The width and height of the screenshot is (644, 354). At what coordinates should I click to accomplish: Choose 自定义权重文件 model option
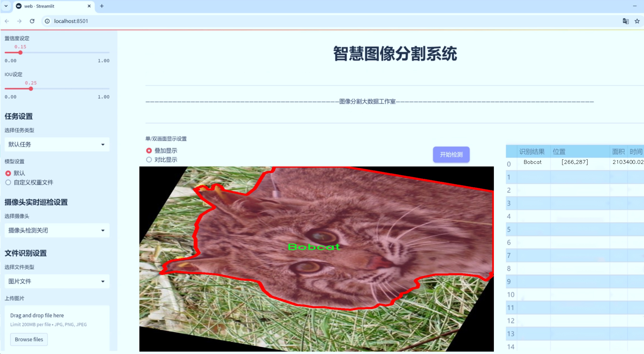pyautogui.click(x=8, y=182)
